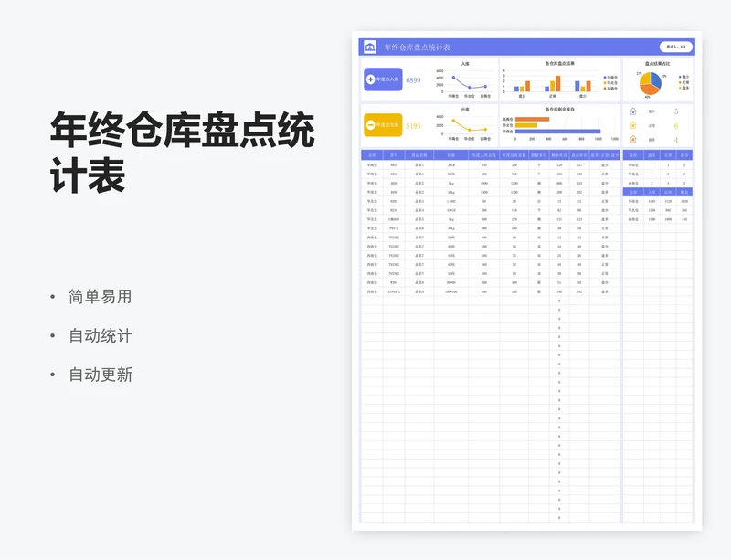Click the 货品名称 column header
The image size is (731, 560).
(419, 155)
